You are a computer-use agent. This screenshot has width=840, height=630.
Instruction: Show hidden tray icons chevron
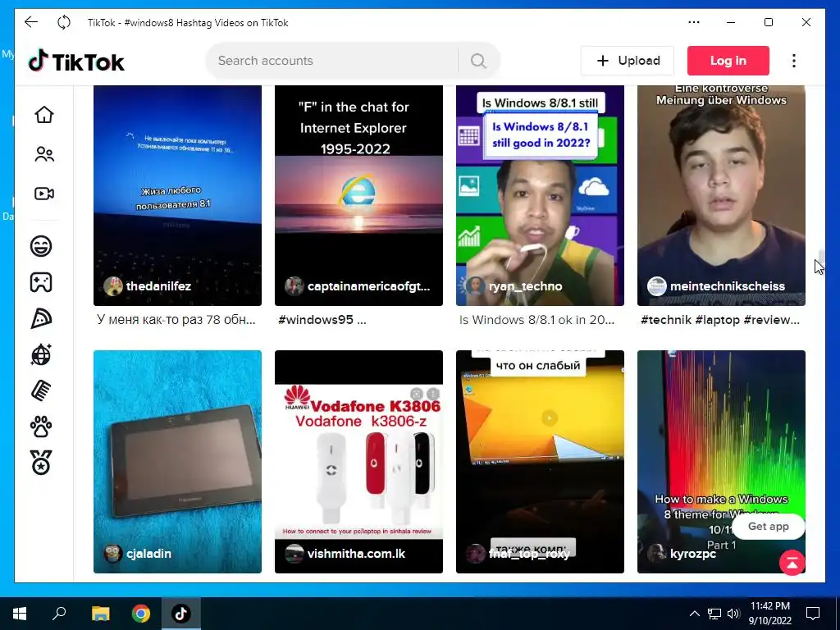(x=694, y=614)
